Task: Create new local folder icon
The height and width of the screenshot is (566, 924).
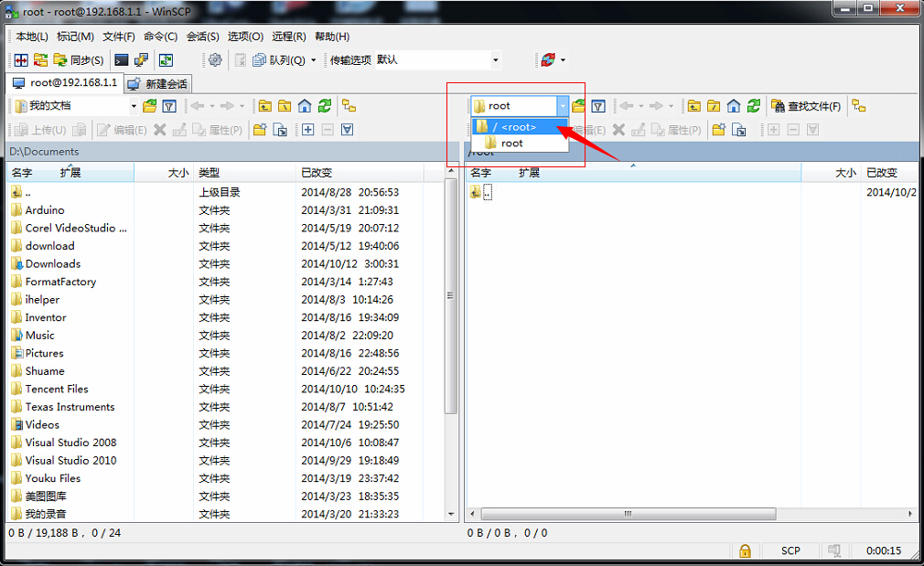Action: click(260, 130)
